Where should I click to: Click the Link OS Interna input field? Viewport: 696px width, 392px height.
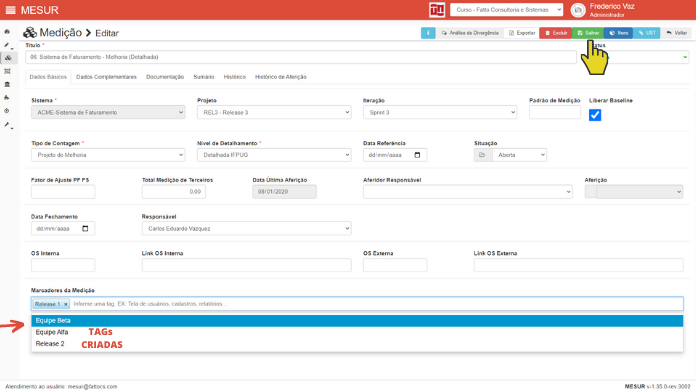[x=246, y=265]
